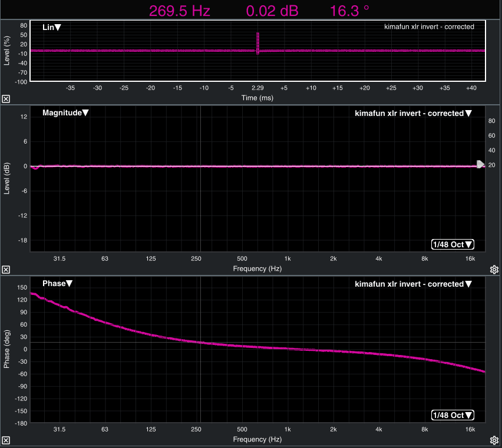Viewport: 502px width, 448px height.
Task: Open the Lin scale dropdown
Action: click(51, 27)
